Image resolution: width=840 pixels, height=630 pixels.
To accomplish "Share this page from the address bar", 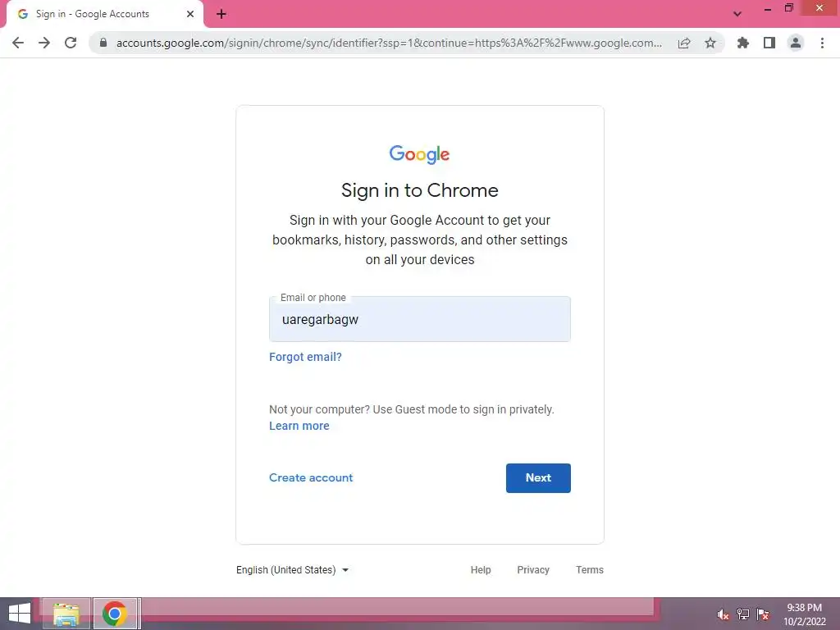I will pos(684,43).
